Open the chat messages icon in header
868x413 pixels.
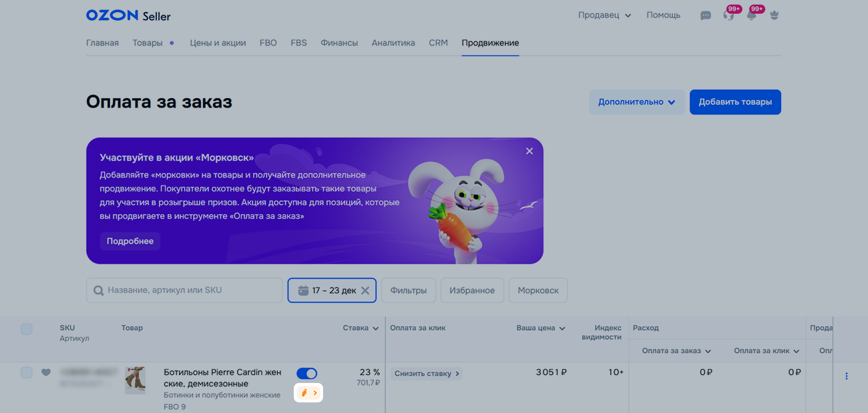pyautogui.click(x=705, y=15)
